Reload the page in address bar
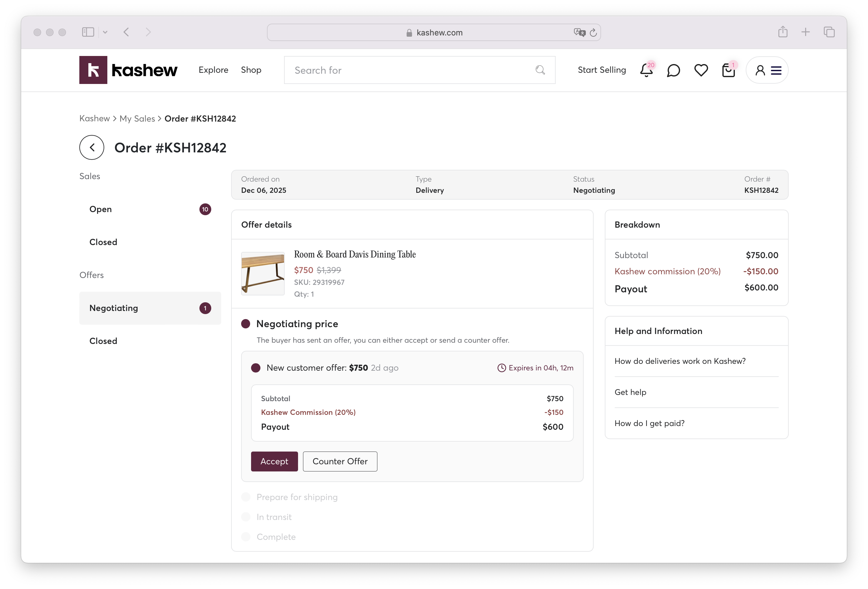The image size is (868, 589). (593, 33)
